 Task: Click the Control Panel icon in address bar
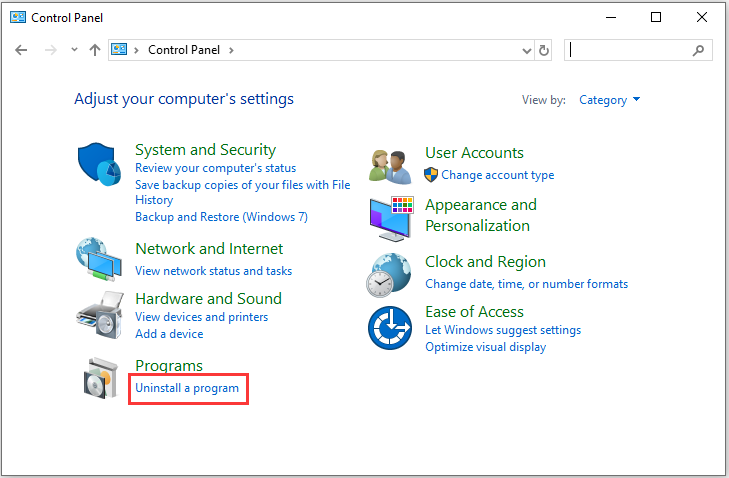pyautogui.click(x=119, y=49)
